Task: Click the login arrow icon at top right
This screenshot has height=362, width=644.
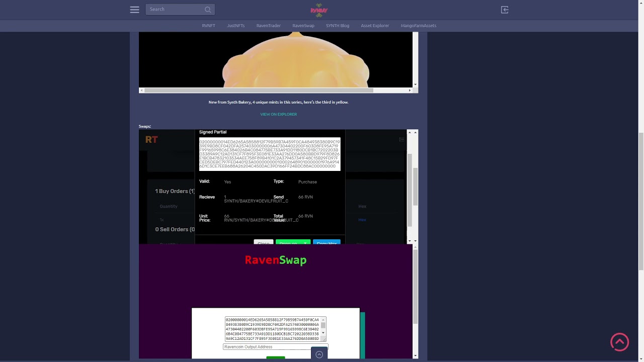Action: 505,10
